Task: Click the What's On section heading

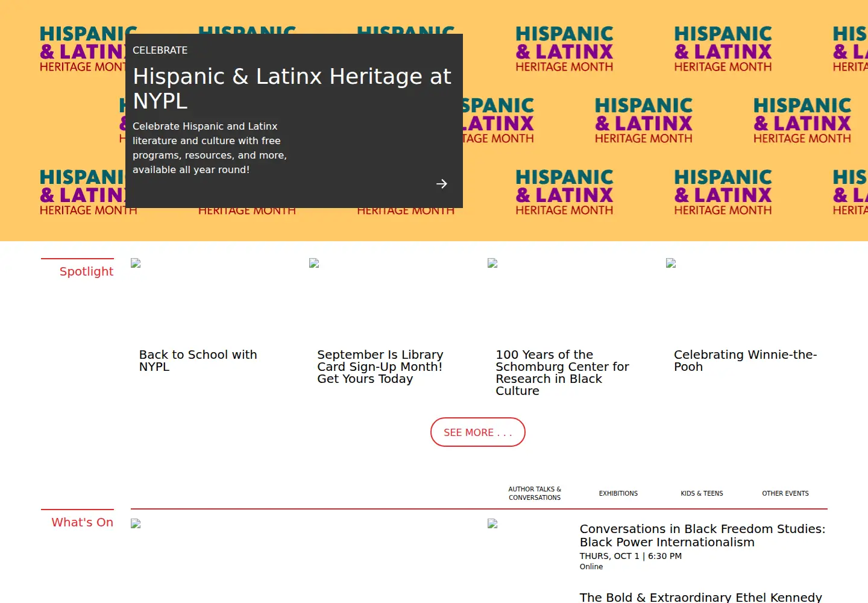Action: [x=82, y=522]
